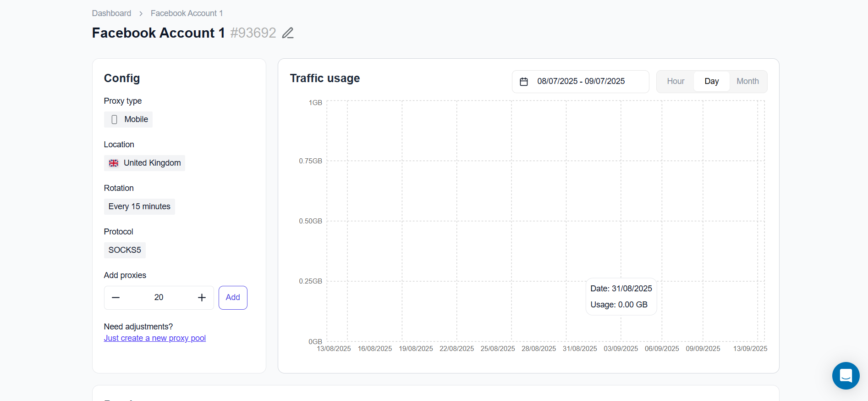
Task: Open the date range 08/07/2025 - 09/07/2025 picker
Action: (x=580, y=82)
